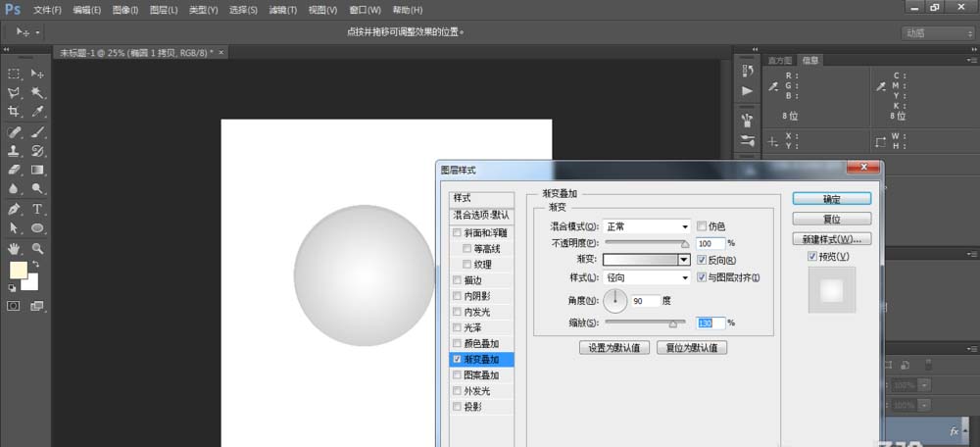Enable the 仿色 dither checkbox
Screen dimensions: 980x447
(x=702, y=226)
